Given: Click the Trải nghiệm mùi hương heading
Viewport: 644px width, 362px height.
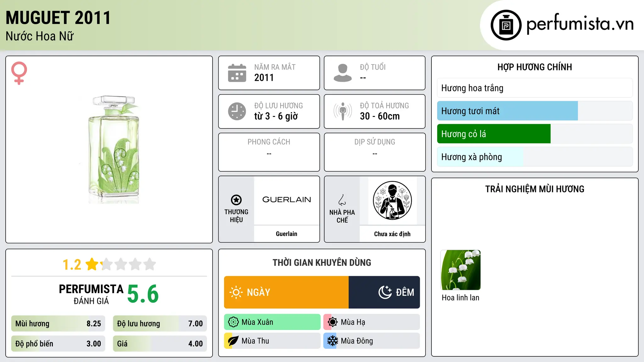Looking at the screenshot, I should pyautogui.click(x=535, y=189).
